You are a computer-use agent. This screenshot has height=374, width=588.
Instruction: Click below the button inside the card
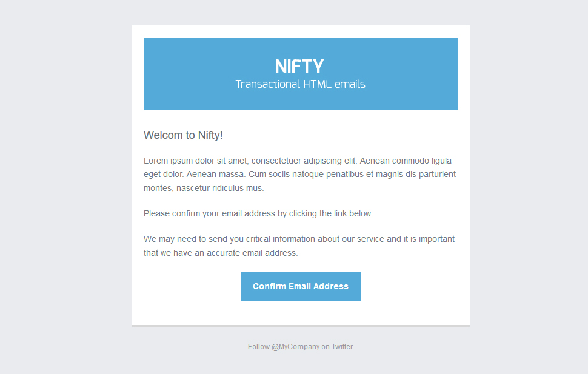click(300, 312)
